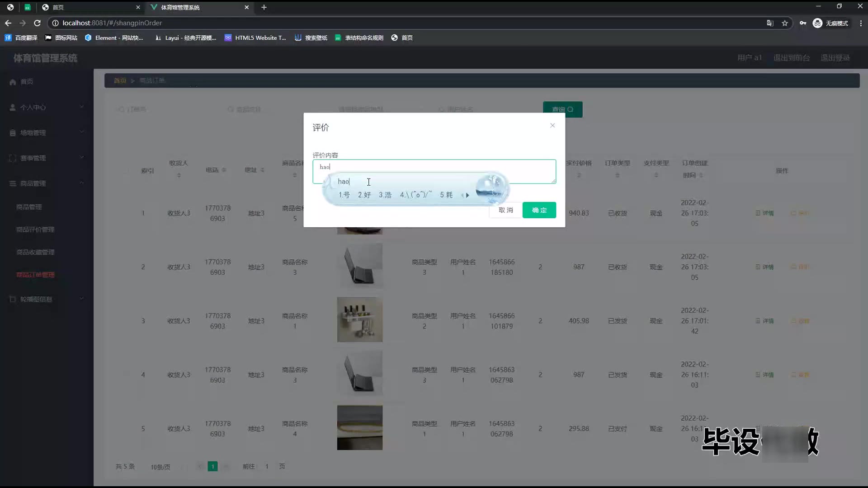Open the password key icon in toolbar
Screen dimensions: 868x488
[x=803, y=23]
